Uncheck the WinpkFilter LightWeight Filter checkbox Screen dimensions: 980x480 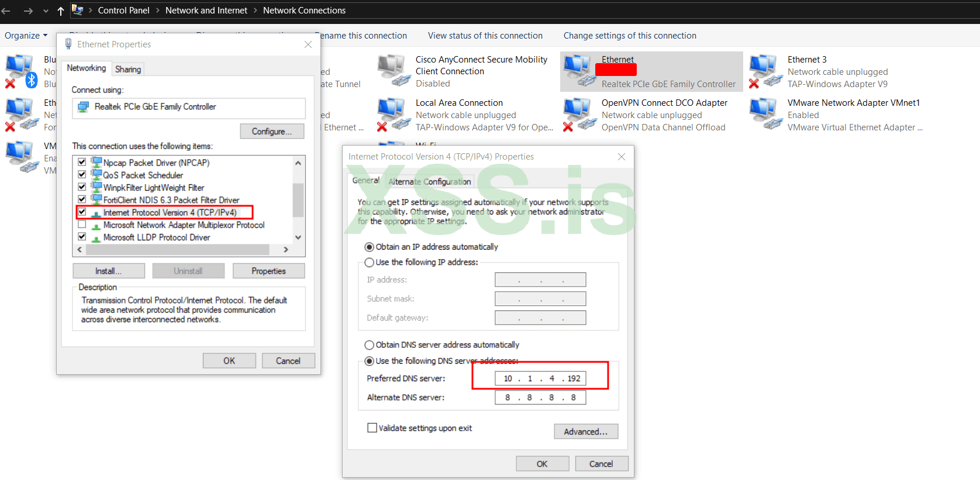tap(82, 187)
